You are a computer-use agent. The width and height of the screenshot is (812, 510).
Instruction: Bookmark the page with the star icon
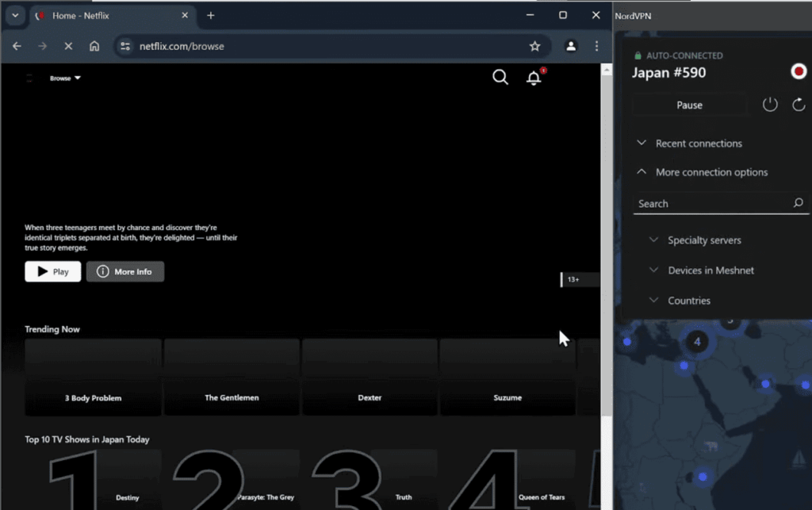click(x=534, y=46)
